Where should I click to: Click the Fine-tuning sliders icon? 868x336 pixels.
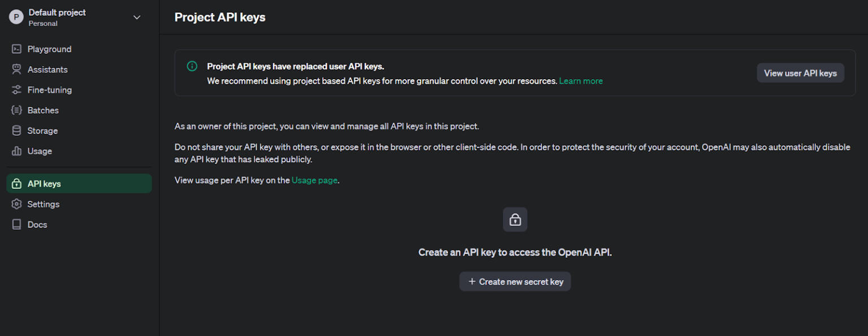(17, 89)
